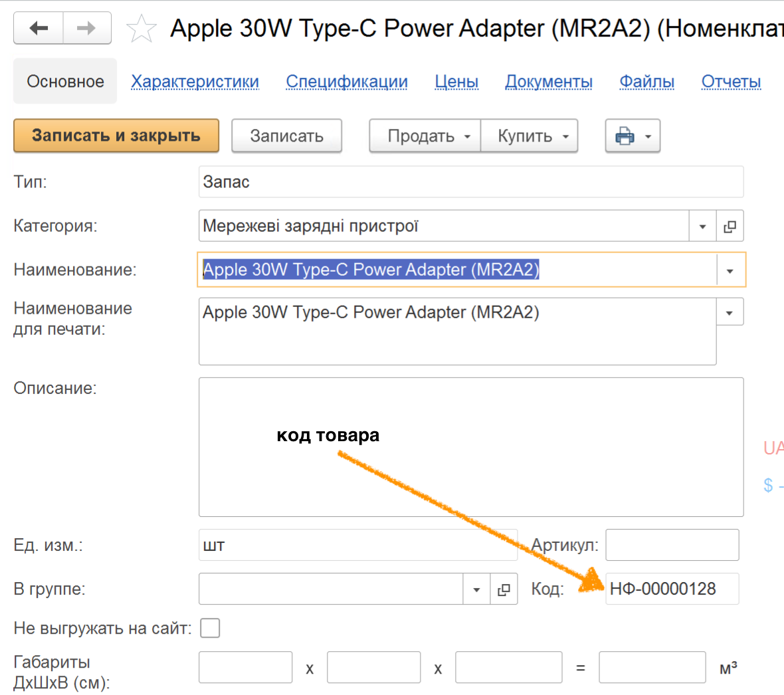Click the printer icon button

coord(633,136)
